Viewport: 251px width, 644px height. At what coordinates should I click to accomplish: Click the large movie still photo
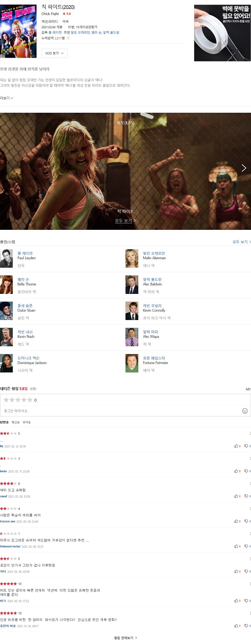[x=126, y=171]
